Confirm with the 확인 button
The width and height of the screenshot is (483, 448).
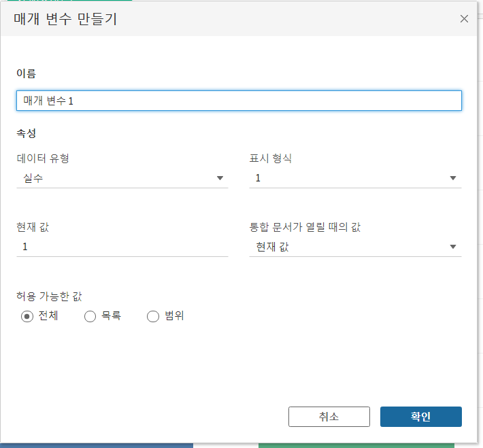421,417
